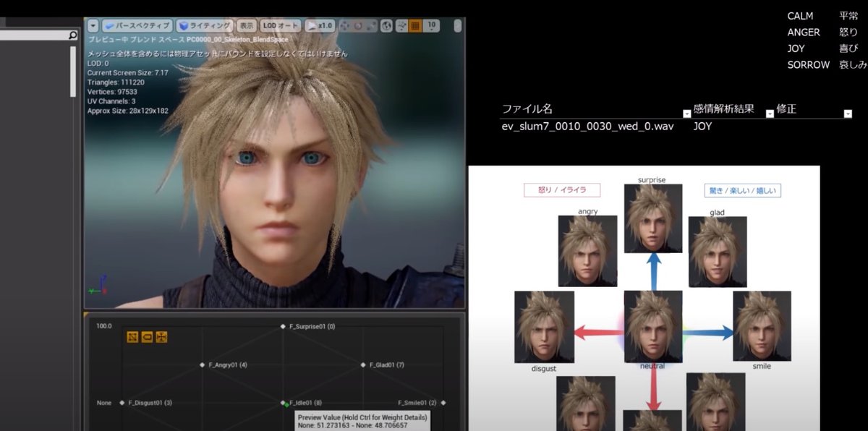Select the F_Surprise01 sample point in grid
The height and width of the screenshot is (431, 868).
click(x=284, y=327)
